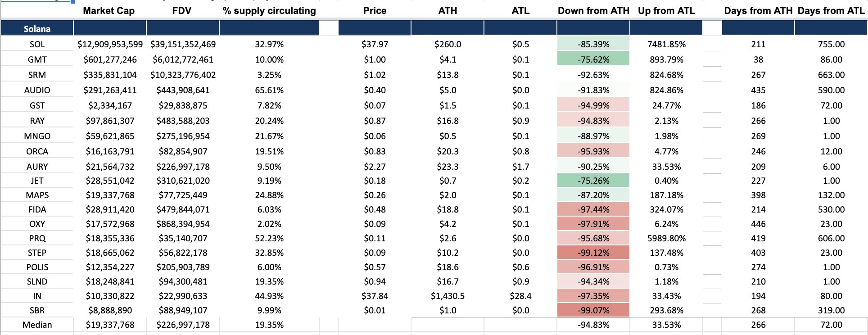Click SOL's Up from ATL 7481.85% cell
This screenshot has width=868, height=335.
point(666,44)
